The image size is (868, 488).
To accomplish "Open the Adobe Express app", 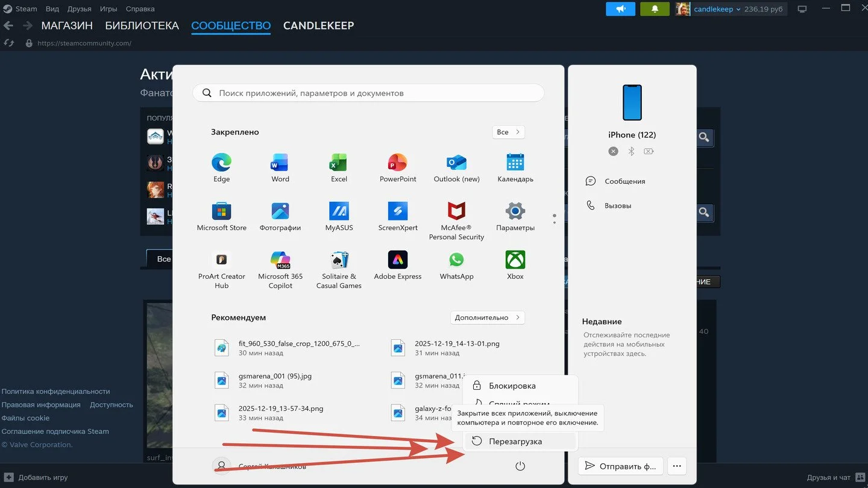I will [x=398, y=265].
